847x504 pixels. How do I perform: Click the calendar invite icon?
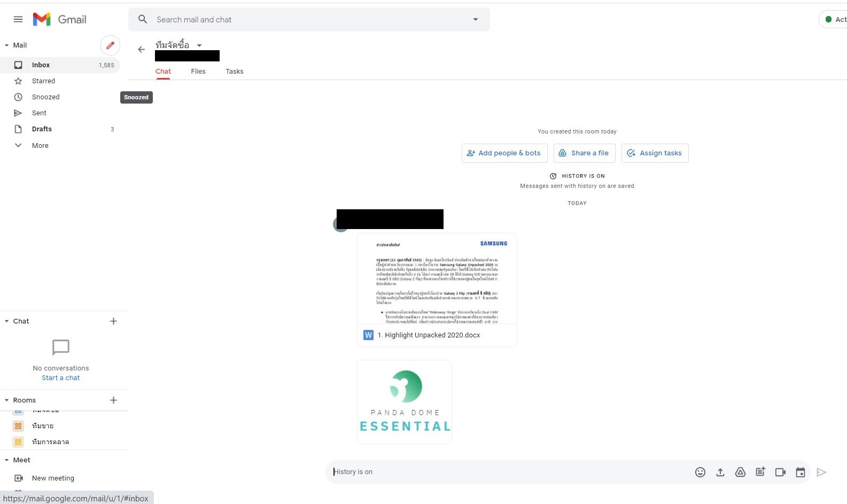pos(801,472)
